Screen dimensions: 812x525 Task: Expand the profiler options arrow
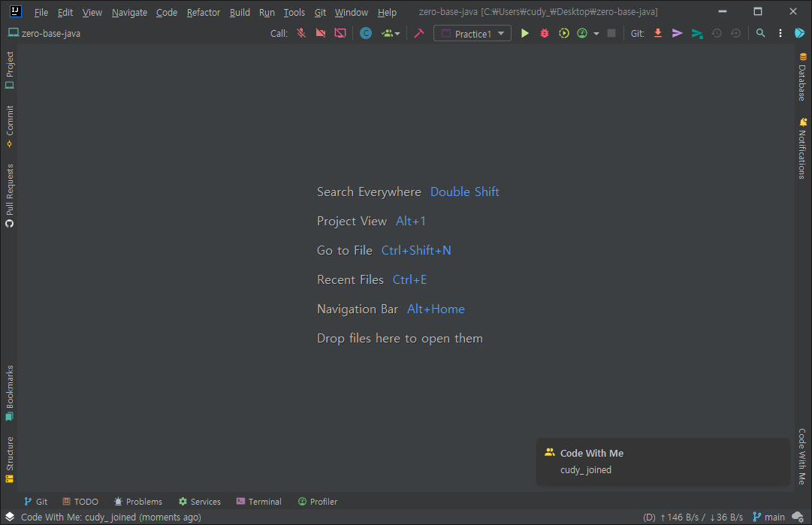click(596, 34)
